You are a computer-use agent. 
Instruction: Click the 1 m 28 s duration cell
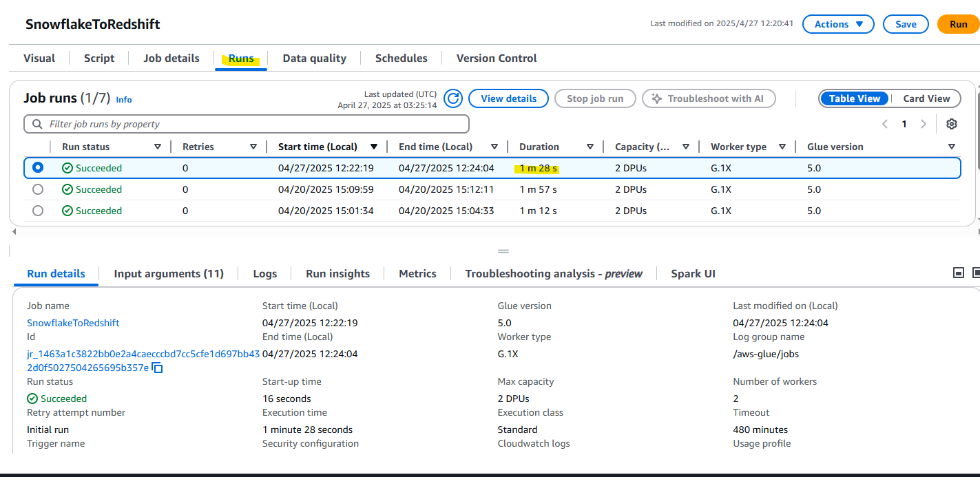point(539,168)
